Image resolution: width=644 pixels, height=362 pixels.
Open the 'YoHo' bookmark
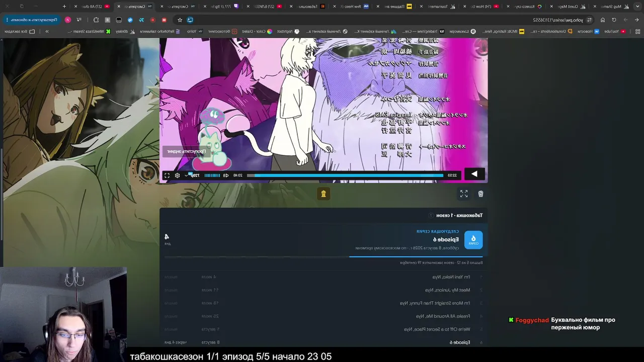coord(195,31)
